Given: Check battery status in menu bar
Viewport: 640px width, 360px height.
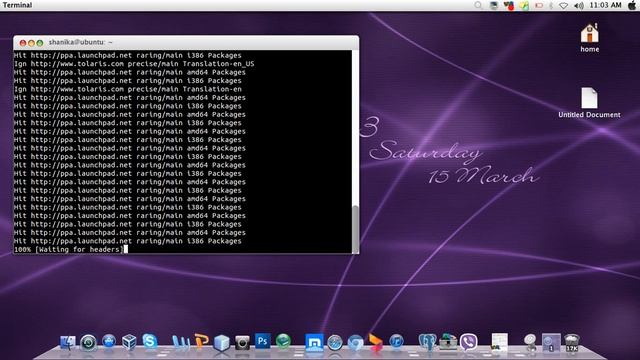Looking at the screenshot, I should point(539,5).
